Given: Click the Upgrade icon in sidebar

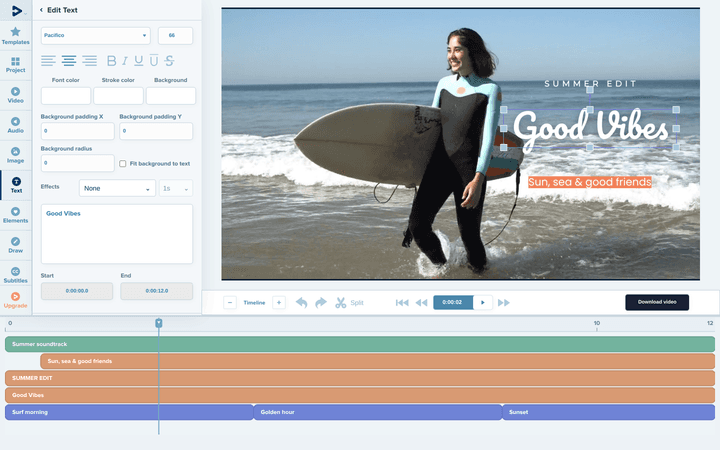Looking at the screenshot, I should point(16,300).
